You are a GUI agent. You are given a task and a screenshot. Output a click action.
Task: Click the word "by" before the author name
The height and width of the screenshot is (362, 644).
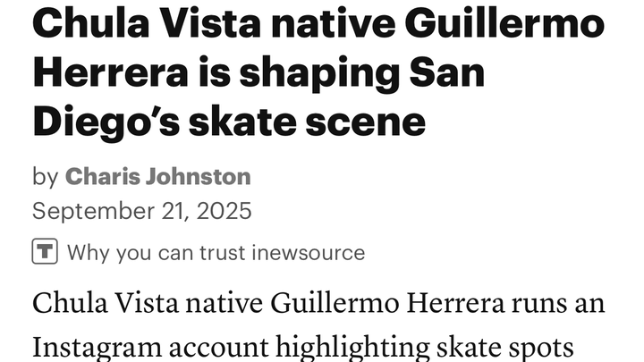point(45,176)
